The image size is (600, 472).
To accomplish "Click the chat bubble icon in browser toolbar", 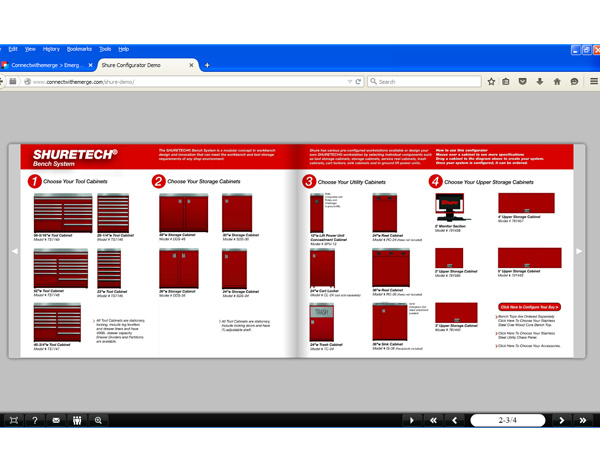I will [574, 82].
